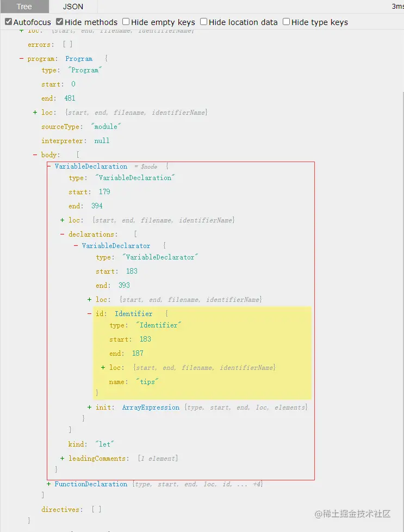The width and height of the screenshot is (404, 532).
Task: Click the Identifier type name after id
Action: tap(134, 313)
